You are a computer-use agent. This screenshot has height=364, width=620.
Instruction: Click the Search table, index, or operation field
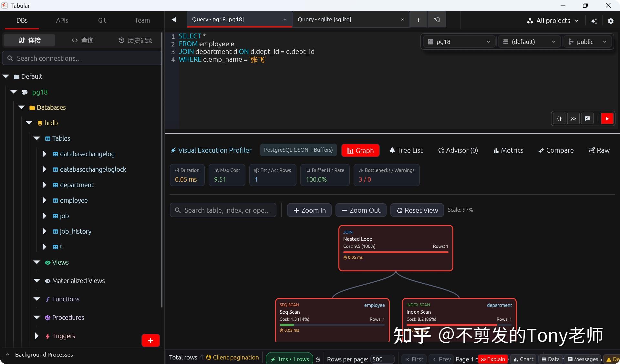pyautogui.click(x=223, y=210)
